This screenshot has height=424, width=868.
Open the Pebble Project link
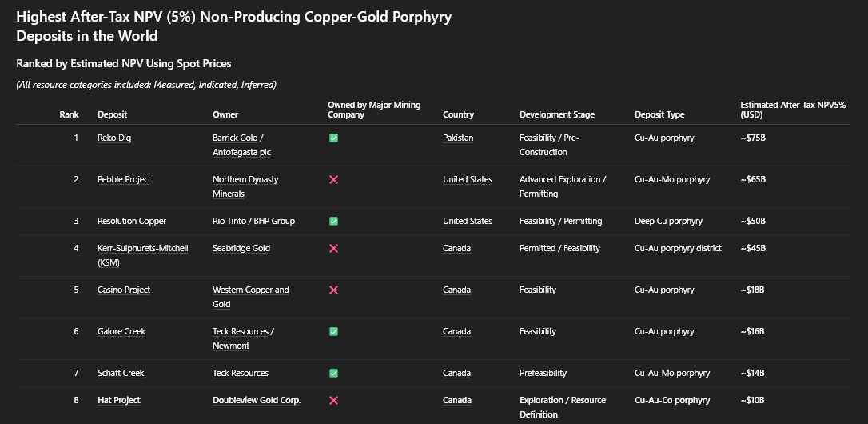(124, 179)
